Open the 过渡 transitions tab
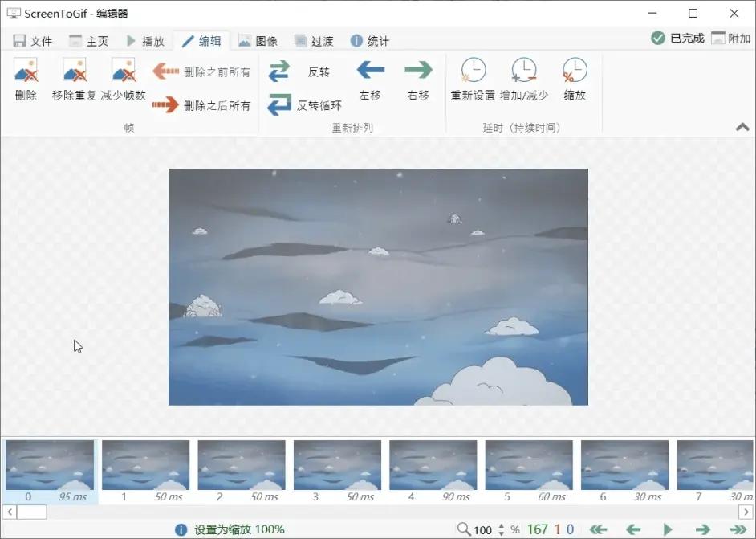 315,41
